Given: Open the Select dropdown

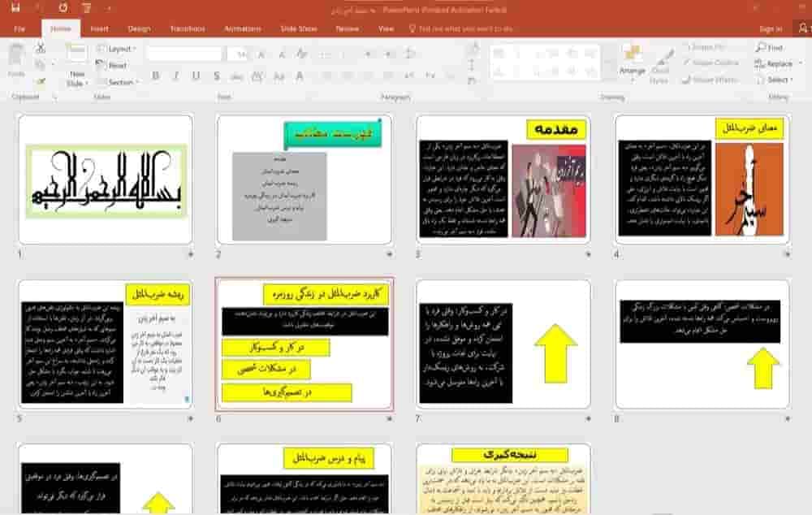Looking at the screenshot, I should (775, 80).
